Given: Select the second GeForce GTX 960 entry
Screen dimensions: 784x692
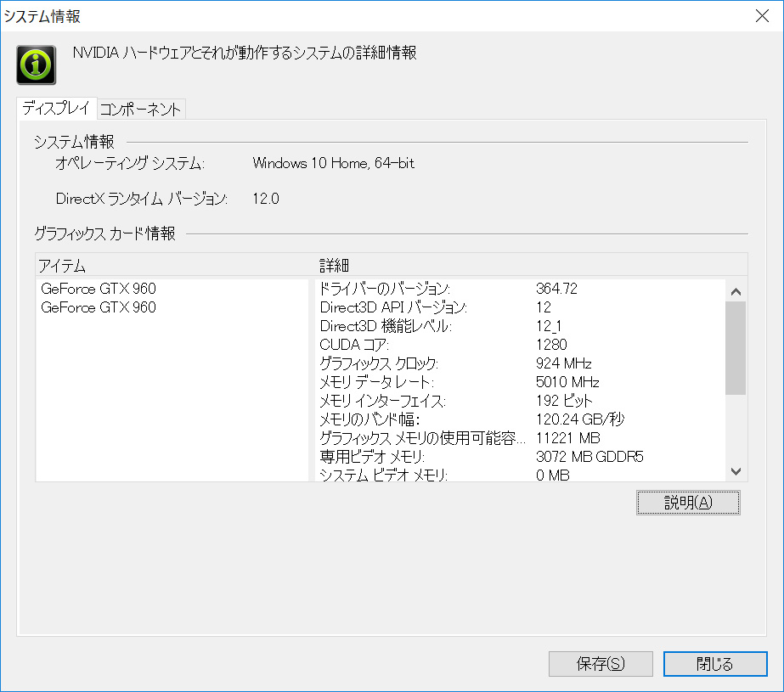Looking at the screenshot, I should [99, 307].
